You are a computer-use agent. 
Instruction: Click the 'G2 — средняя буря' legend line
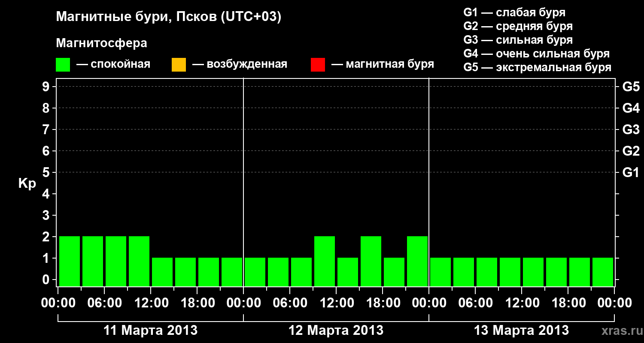(518, 26)
